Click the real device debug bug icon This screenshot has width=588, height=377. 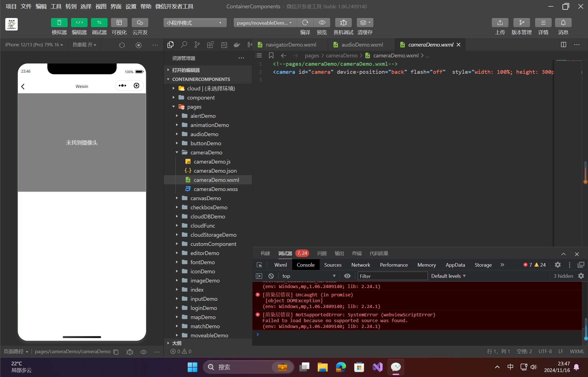[x=343, y=23]
